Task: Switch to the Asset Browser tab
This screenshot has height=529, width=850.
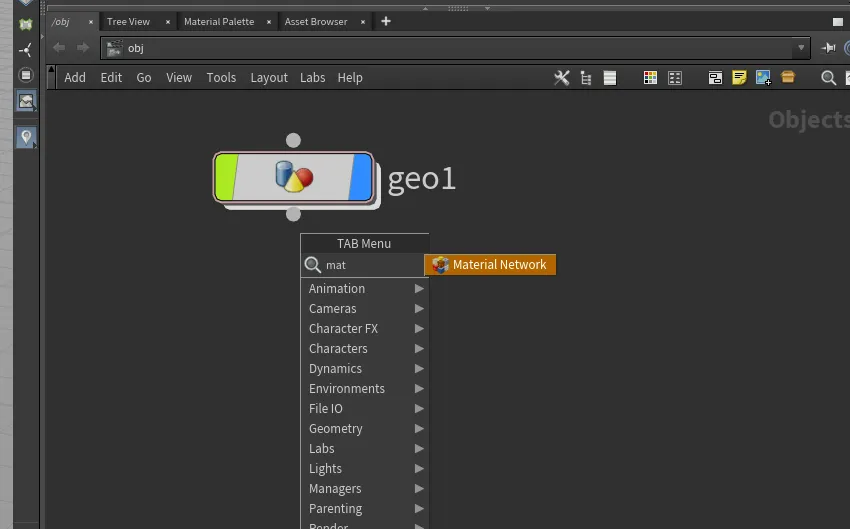Action: pyautogui.click(x=316, y=22)
